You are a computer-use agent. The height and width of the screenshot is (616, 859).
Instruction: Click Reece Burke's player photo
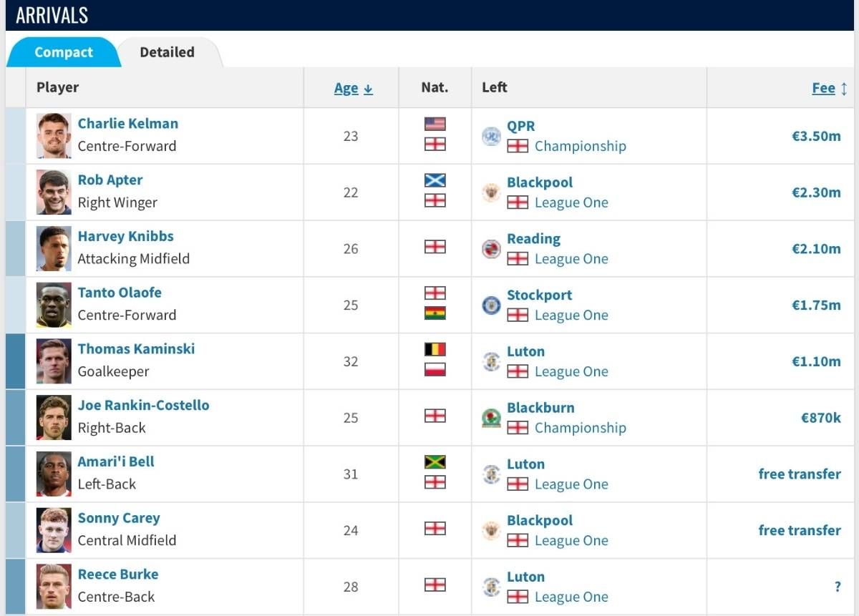click(x=54, y=587)
